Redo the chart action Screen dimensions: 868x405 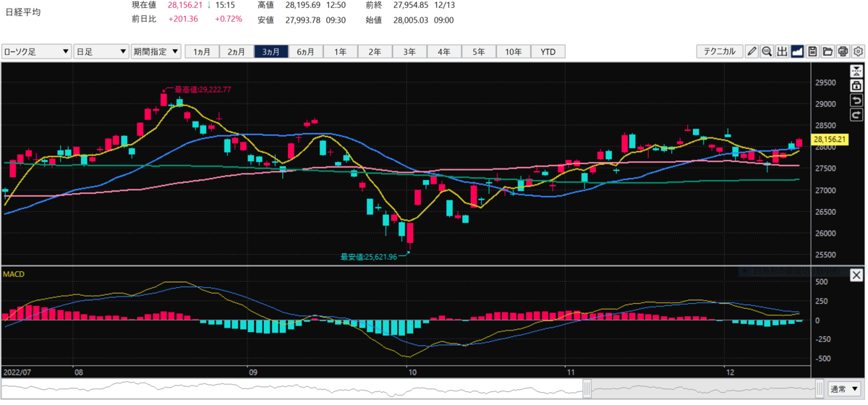(856, 114)
